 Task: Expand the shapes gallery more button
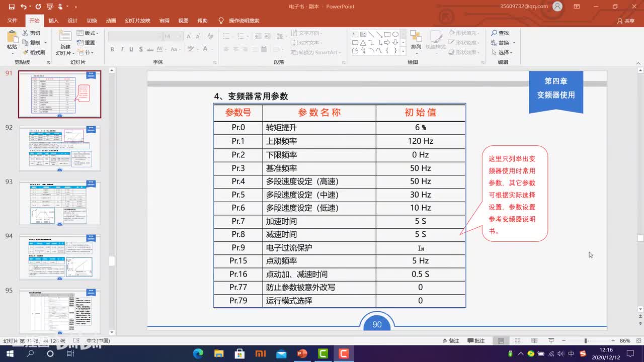pos(403,51)
